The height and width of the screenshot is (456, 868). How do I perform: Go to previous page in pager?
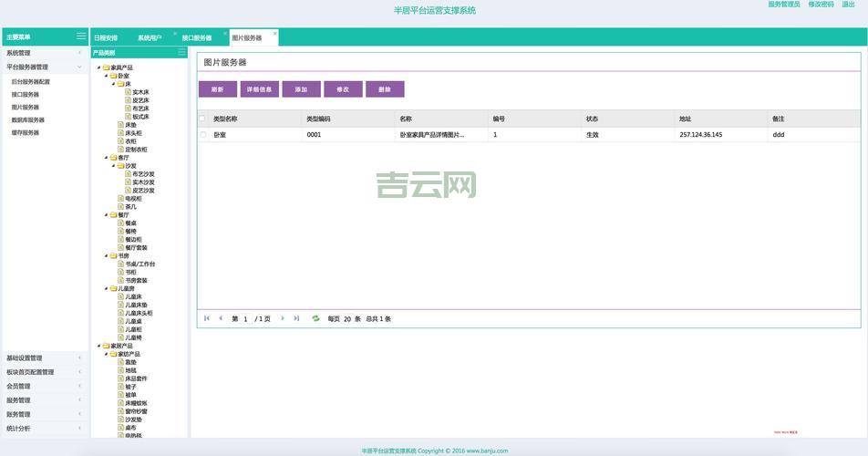(221, 318)
